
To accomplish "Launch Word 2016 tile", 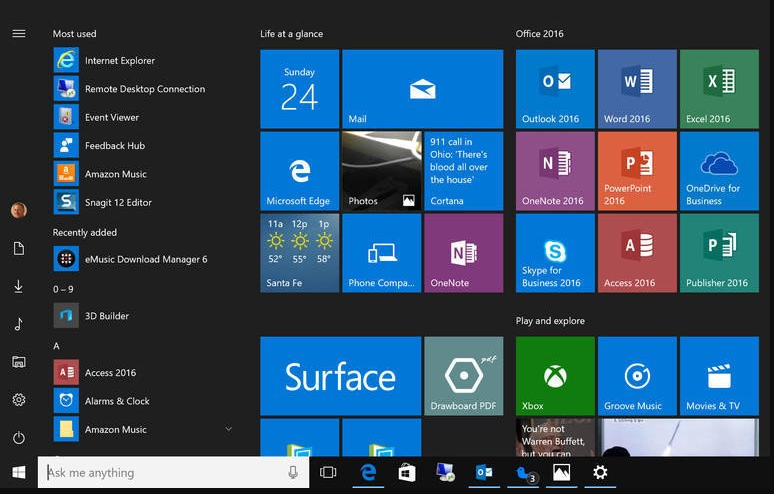I will point(637,89).
